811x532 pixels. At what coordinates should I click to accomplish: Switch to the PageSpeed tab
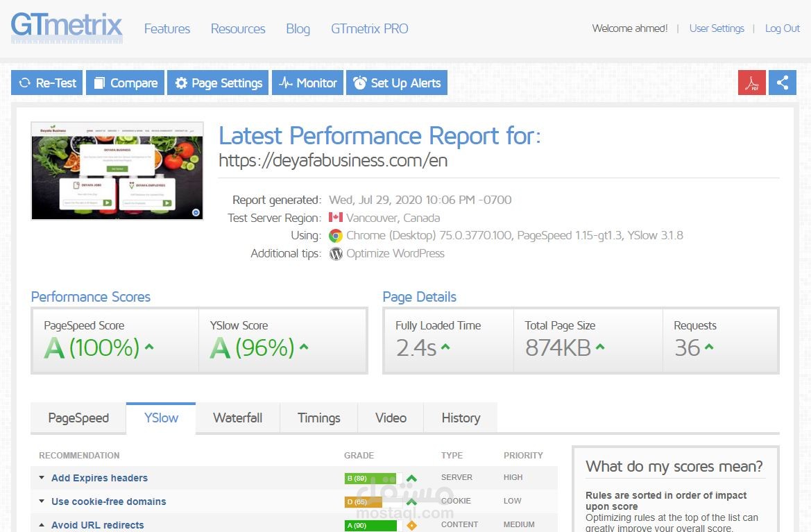pyautogui.click(x=78, y=418)
